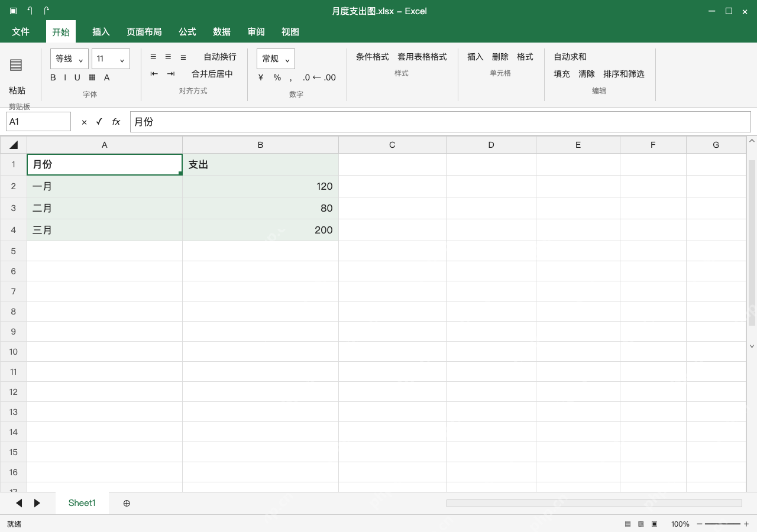Screen dimensions: 757x532
Task: Click the 填充 fill button
Action: coord(562,74)
